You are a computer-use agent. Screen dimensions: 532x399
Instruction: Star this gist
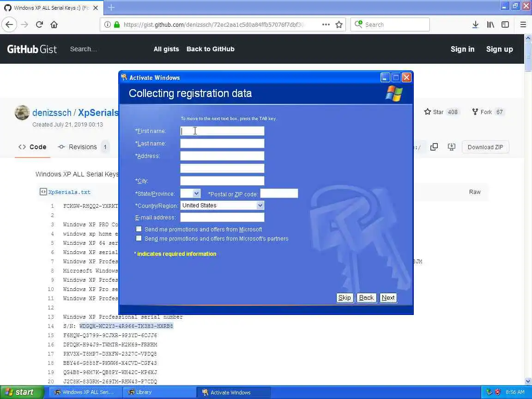coord(441,112)
